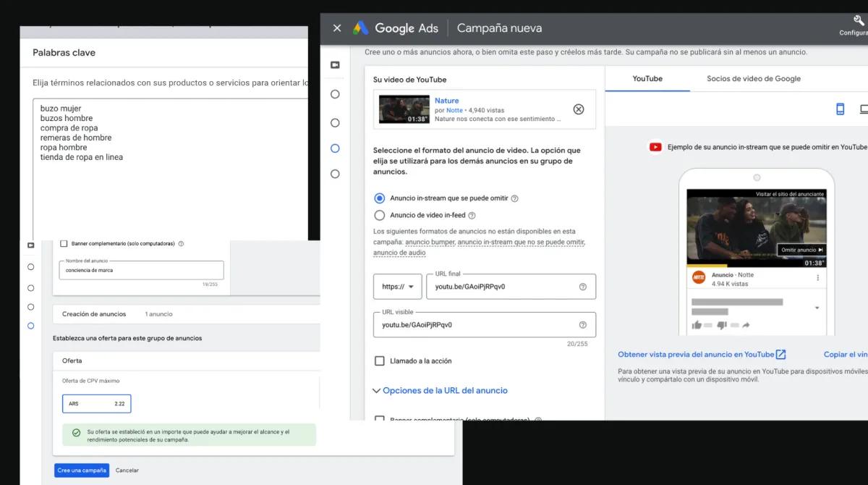Screen dimensions: 868x485
Task: Click the anuncio bumper dotted link
Action: point(429,242)
